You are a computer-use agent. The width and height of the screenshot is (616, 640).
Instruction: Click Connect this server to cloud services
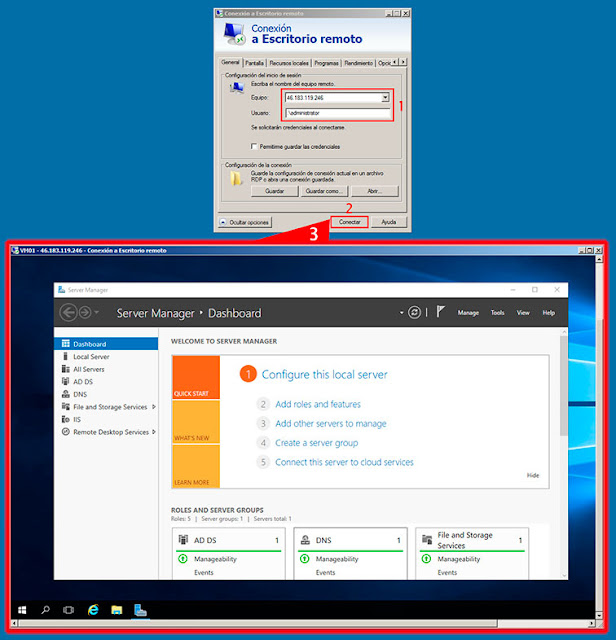pyautogui.click(x=344, y=462)
